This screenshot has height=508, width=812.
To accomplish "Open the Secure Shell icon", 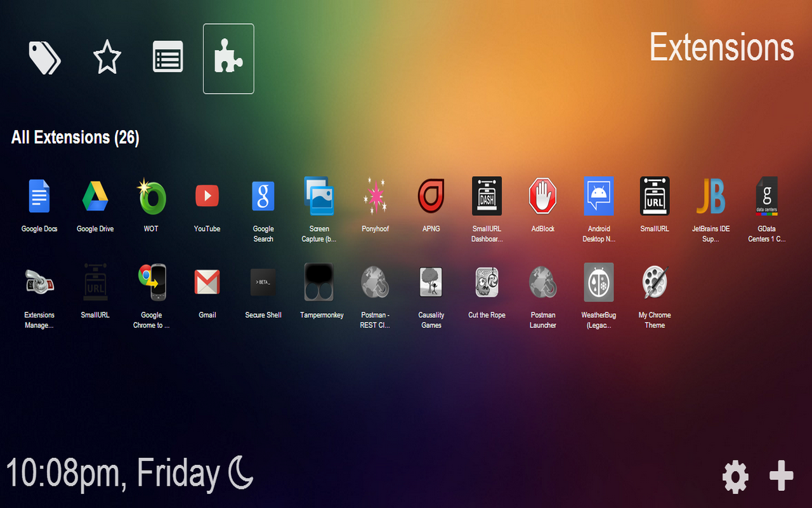I will click(x=263, y=282).
